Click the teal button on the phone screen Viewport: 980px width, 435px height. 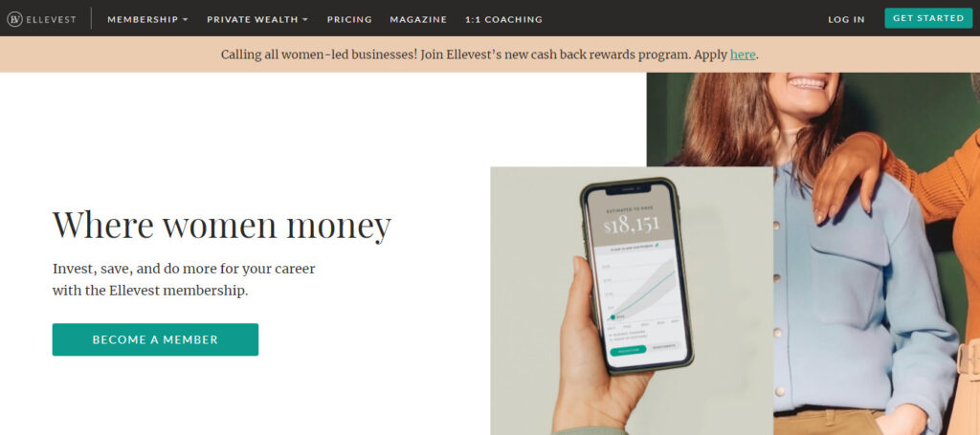click(628, 350)
